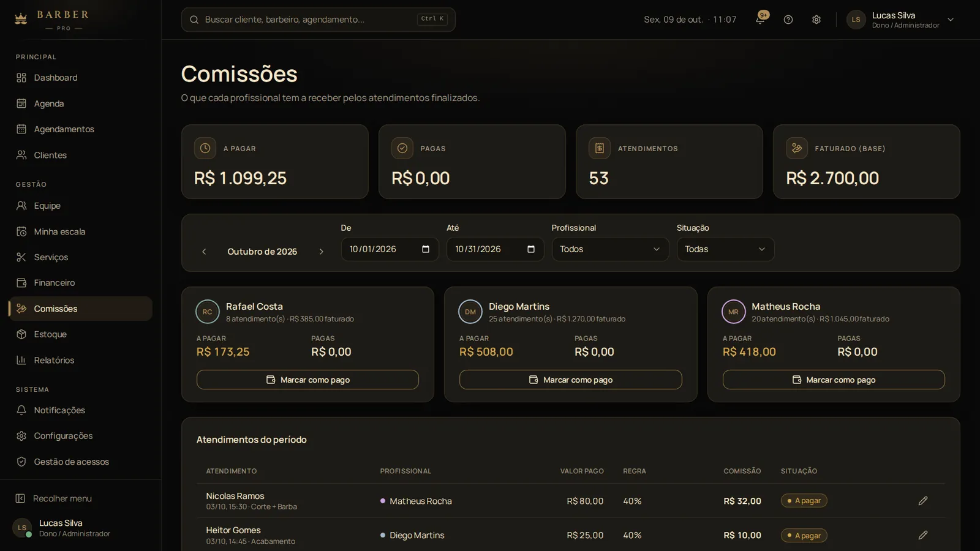Mark Rafael Costa commission as paid
980x551 pixels.
click(x=307, y=380)
